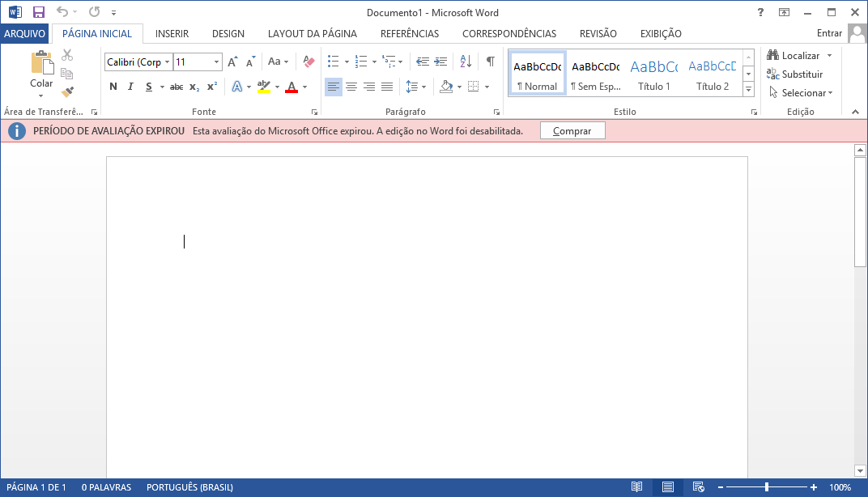868x497 pixels.
Task: Click the borders icon
Action: [474, 87]
